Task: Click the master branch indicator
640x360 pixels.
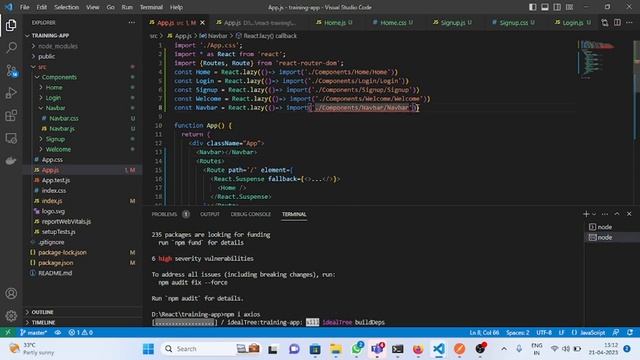Action: click(x=33, y=332)
